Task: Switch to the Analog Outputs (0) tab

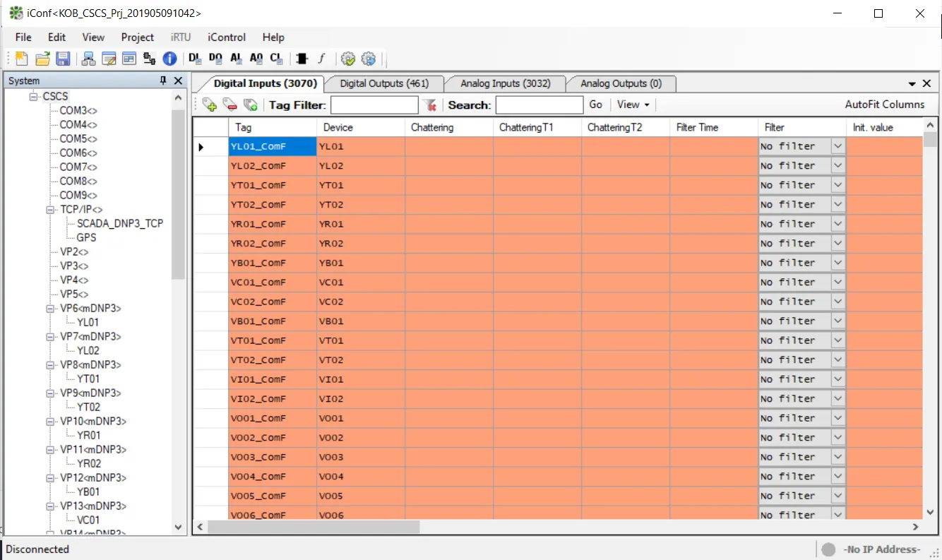Action: point(621,83)
